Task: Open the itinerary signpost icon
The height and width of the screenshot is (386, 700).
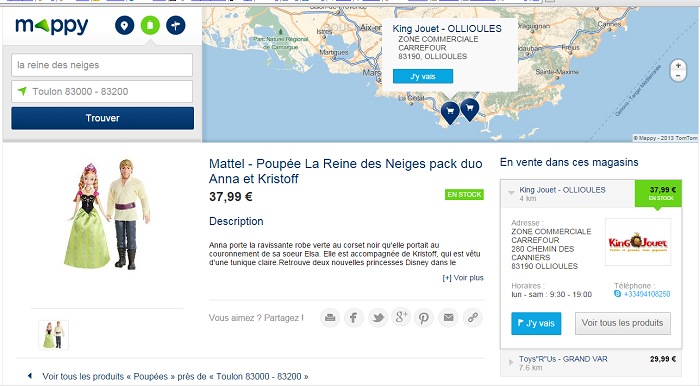Action: (176, 25)
